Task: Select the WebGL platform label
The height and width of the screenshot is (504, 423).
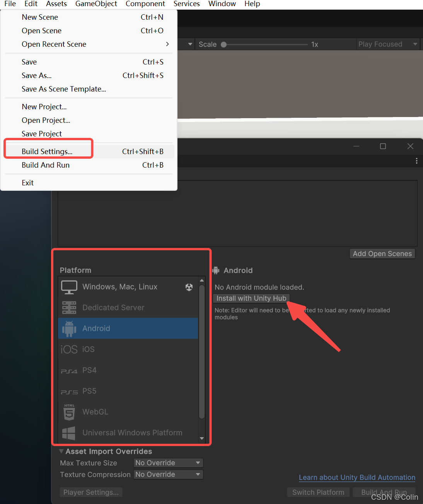Action: click(x=96, y=412)
